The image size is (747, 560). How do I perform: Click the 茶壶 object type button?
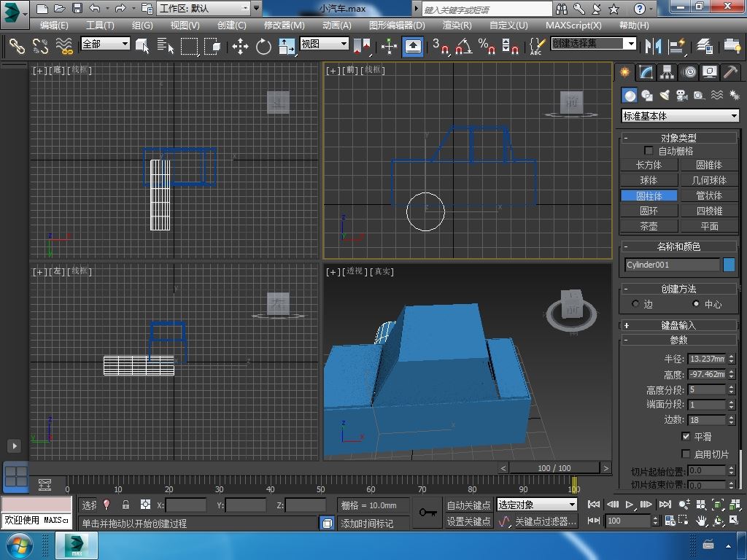click(649, 226)
